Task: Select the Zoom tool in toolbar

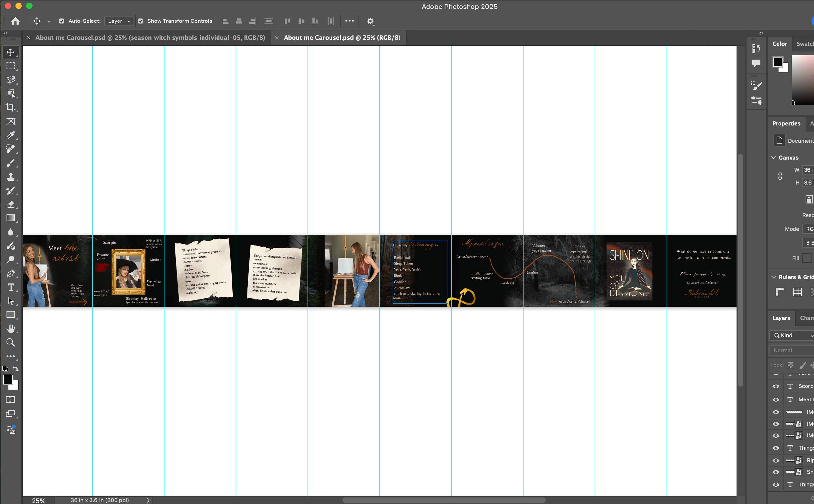Action: click(11, 342)
